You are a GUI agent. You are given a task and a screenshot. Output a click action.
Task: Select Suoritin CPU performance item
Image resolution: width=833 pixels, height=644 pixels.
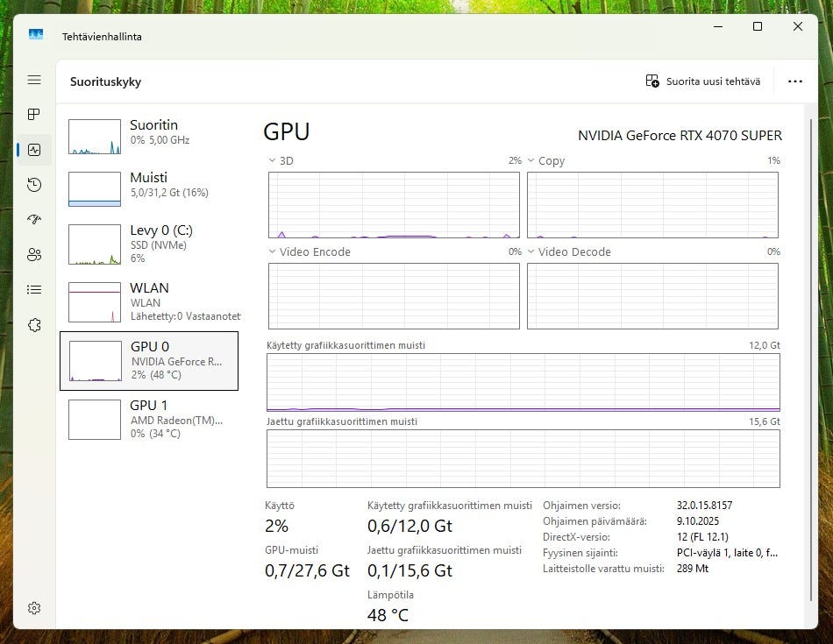click(x=149, y=137)
